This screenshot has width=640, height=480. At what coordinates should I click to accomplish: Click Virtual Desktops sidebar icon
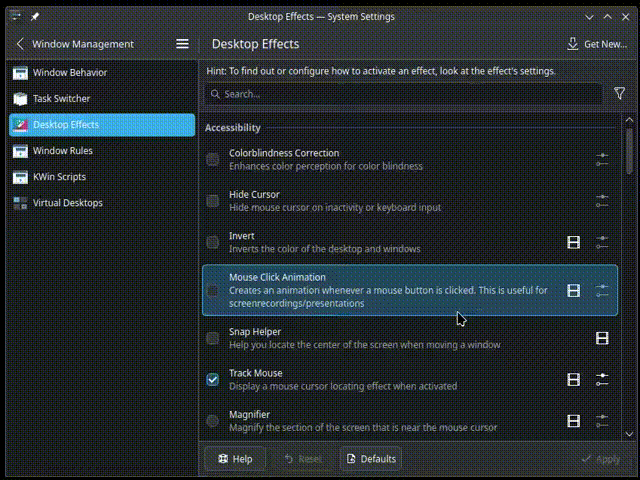[x=20, y=203]
